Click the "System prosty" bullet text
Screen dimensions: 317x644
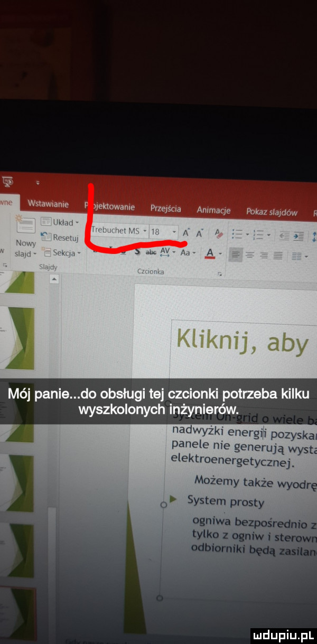[226, 500]
